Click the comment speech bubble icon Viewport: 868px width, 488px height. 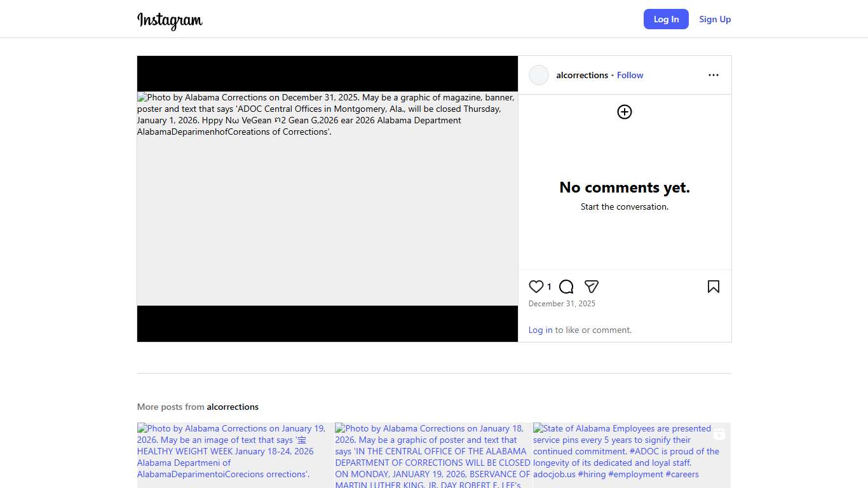coord(566,287)
